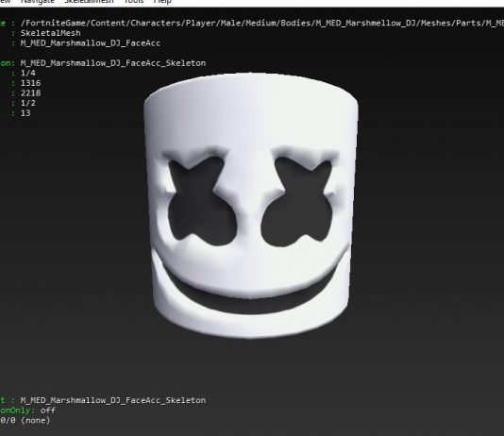Screen dimensions: 504x436
Task: Click the value 13
Action: click(25, 113)
